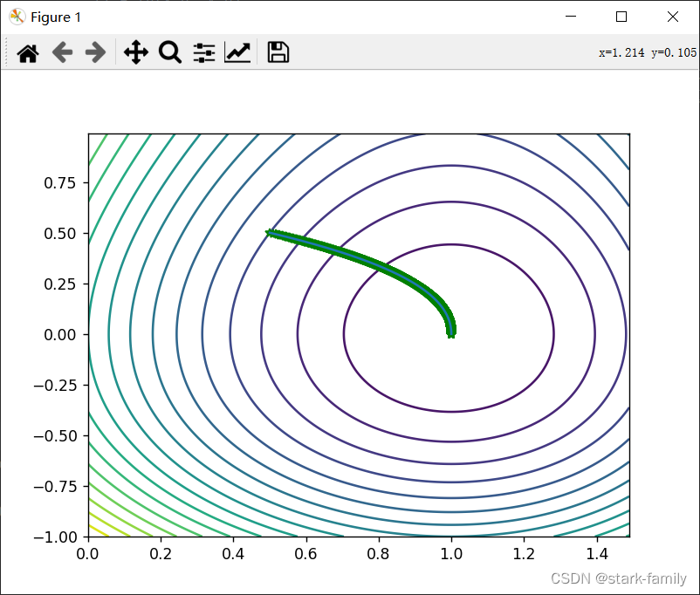Reset the plot to original view with Home icon
This screenshot has height=595, width=700.
28,53
